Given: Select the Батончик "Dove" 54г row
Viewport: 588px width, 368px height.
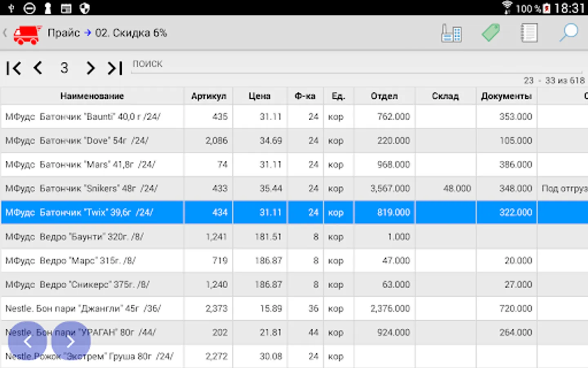Looking at the screenshot, I should pos(294,141).
